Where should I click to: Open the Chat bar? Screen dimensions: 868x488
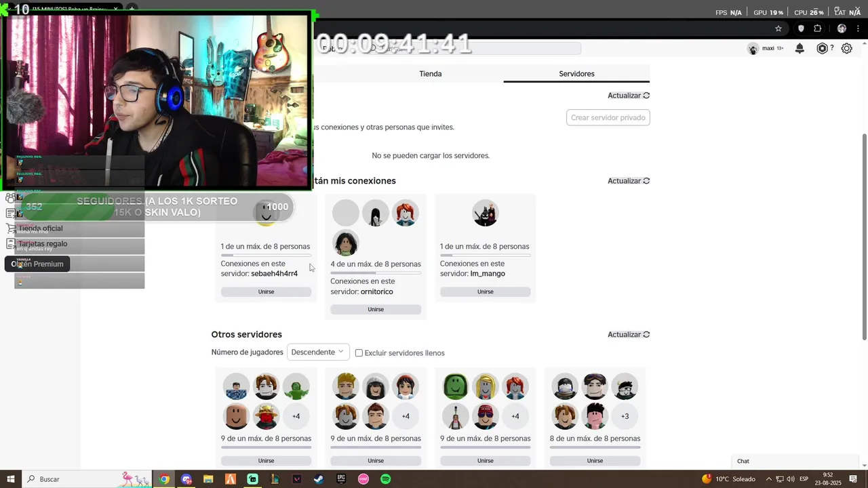pos(795,461)
